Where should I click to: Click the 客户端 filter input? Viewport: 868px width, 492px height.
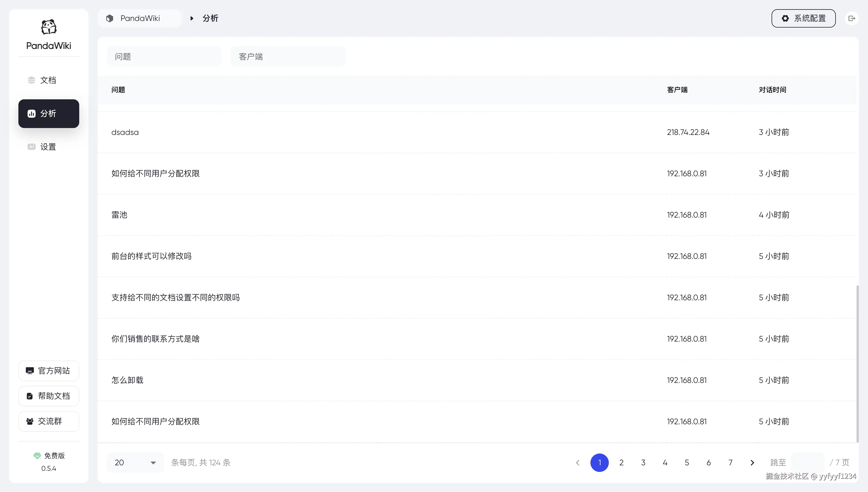(x=288, y=57)
